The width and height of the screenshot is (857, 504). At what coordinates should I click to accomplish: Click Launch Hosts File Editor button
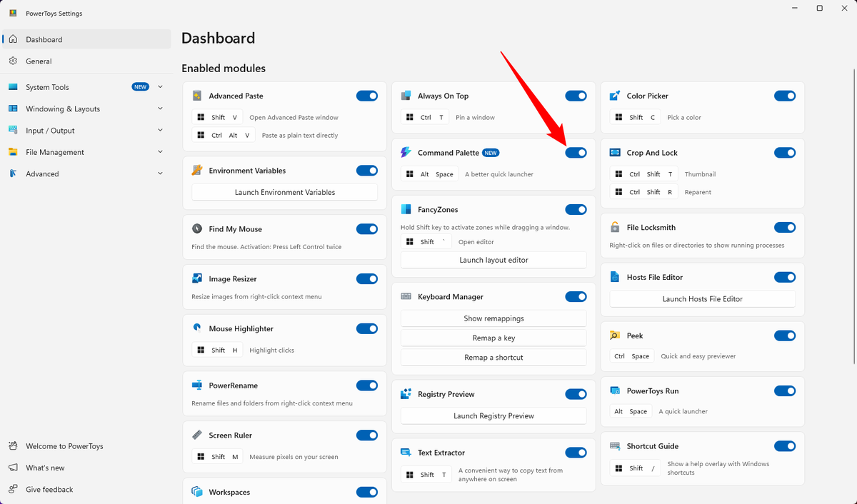(703, 299)
